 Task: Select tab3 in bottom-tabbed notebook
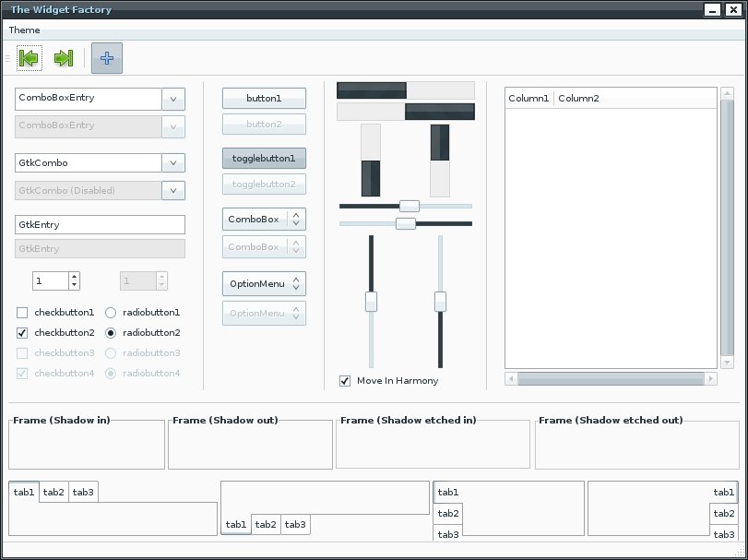coord(295,524)
